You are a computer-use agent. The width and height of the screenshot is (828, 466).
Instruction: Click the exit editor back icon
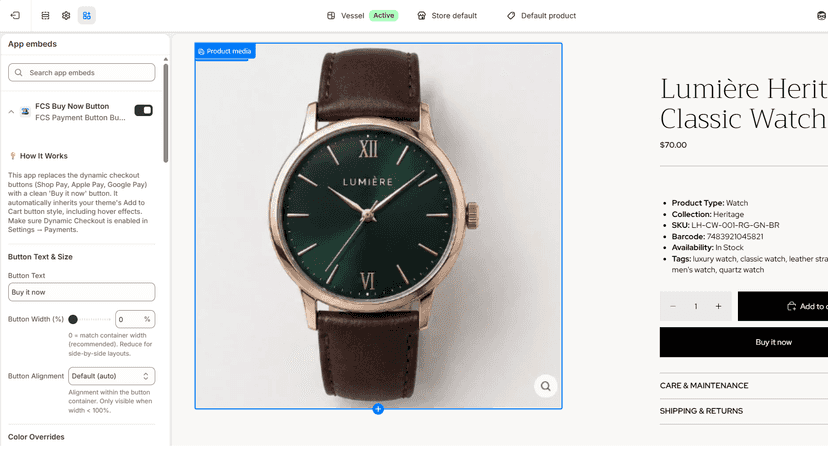(x=15, y=15)
